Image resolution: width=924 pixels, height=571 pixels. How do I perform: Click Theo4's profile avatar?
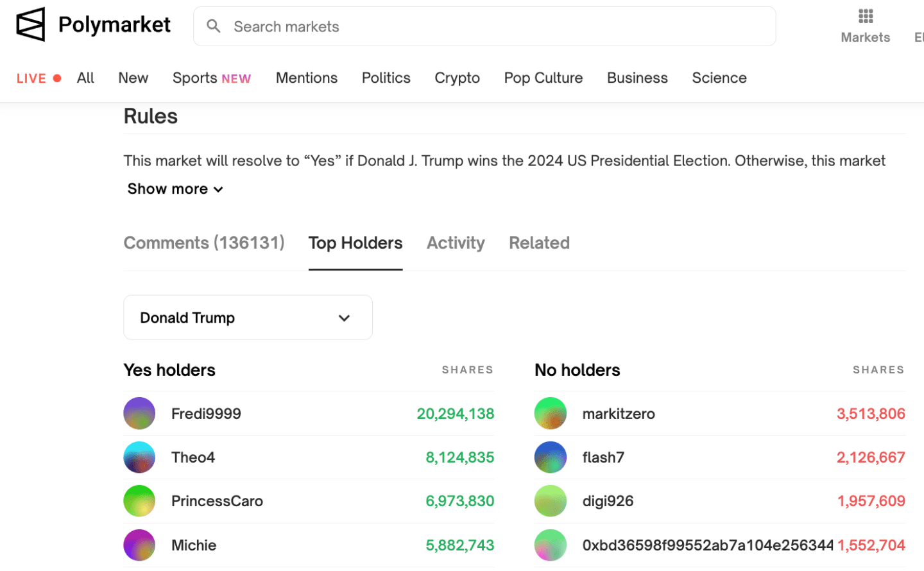139,457
